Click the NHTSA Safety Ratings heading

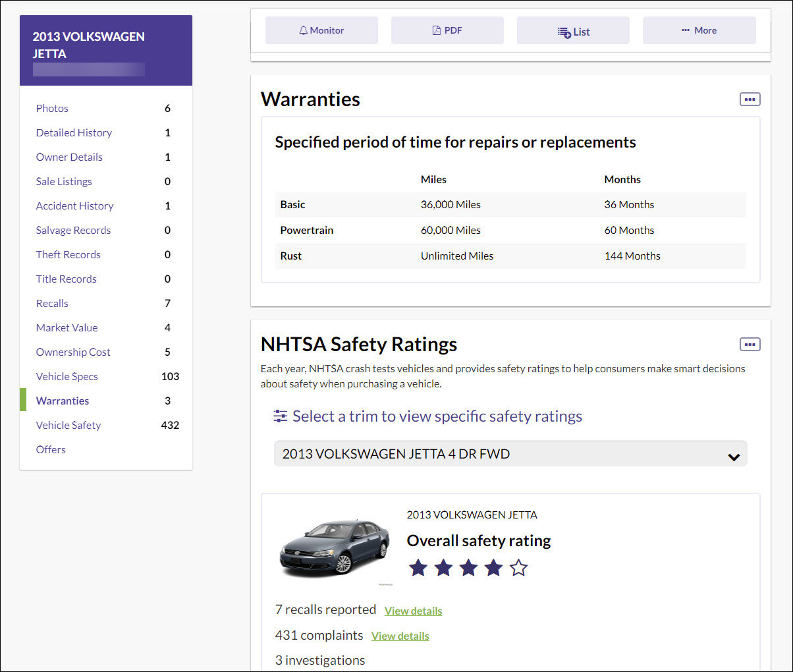point(359,345)
